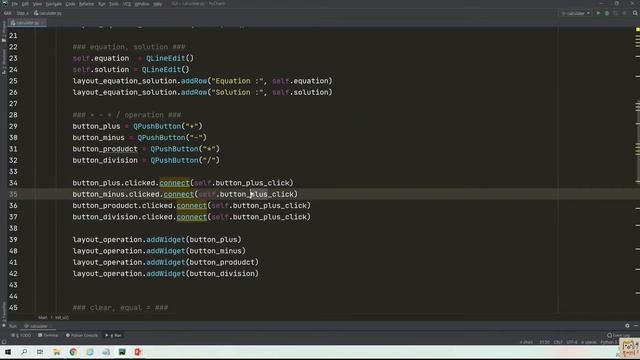Open the Structure tool window sidebar tab

(4, 61)
